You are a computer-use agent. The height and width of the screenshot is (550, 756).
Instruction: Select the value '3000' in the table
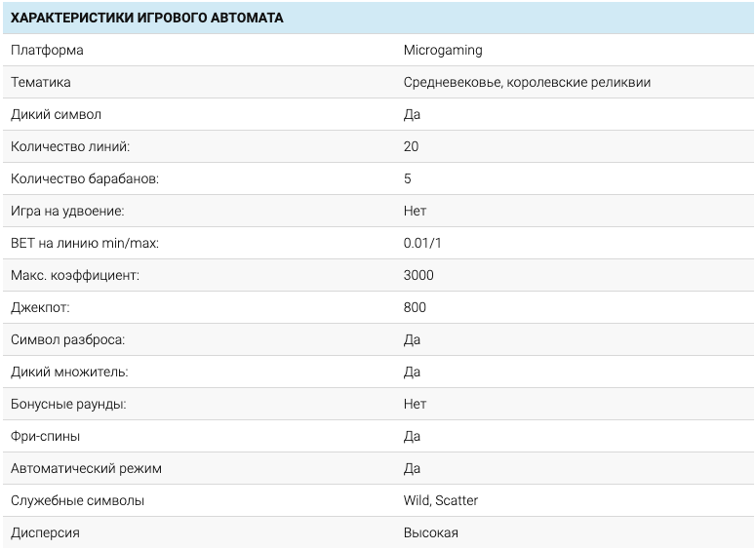click(418, 275)
